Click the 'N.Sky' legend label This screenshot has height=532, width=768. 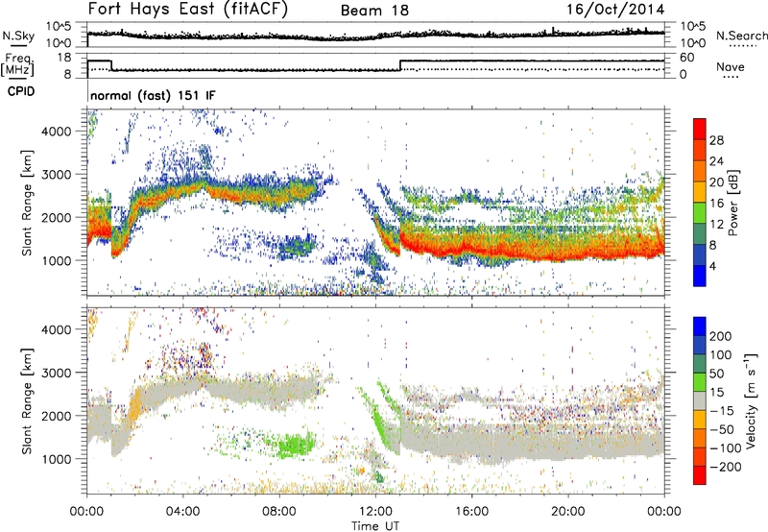[x=18, y=36]
